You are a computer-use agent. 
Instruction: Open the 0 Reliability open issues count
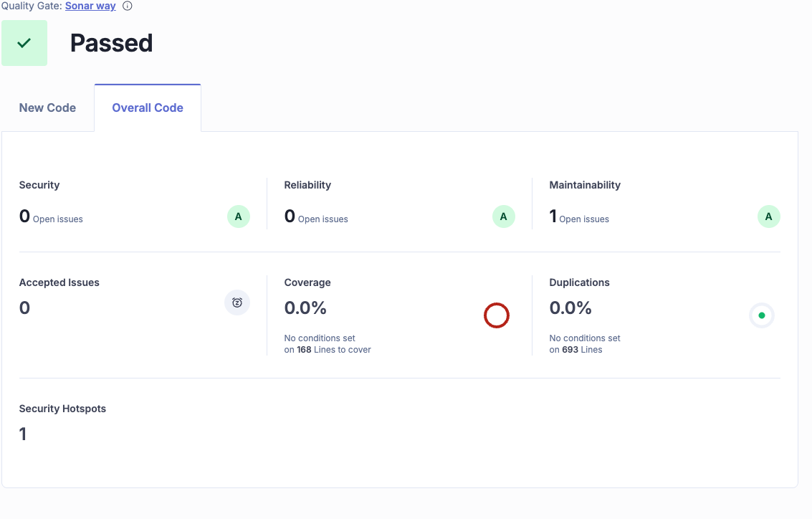coord(290,216)
